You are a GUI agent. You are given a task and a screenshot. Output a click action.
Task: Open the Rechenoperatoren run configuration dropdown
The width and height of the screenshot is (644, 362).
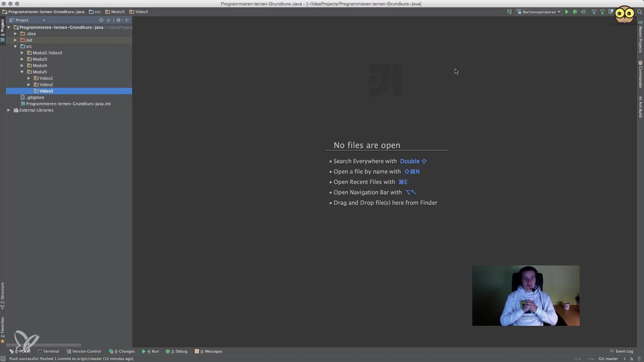[539, 12]
